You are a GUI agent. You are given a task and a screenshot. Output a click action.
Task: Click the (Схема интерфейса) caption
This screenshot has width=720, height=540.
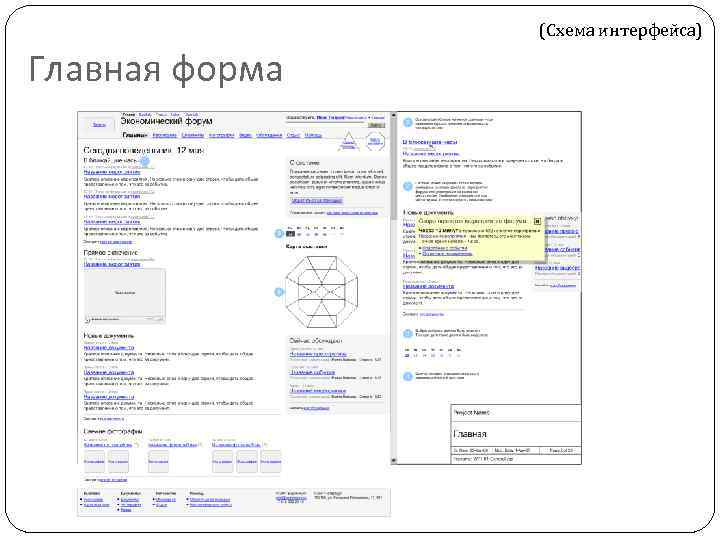point(620,30)
